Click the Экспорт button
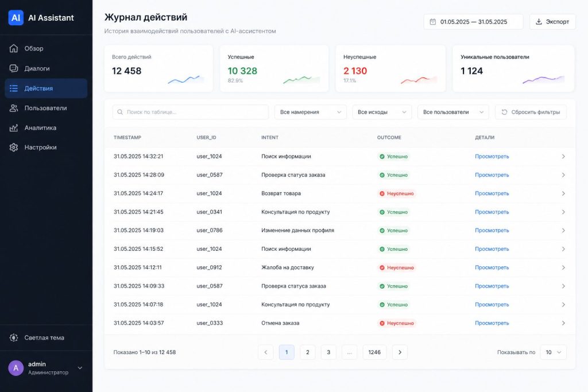Viewport: 588px width, 392px height. point(552,22)
